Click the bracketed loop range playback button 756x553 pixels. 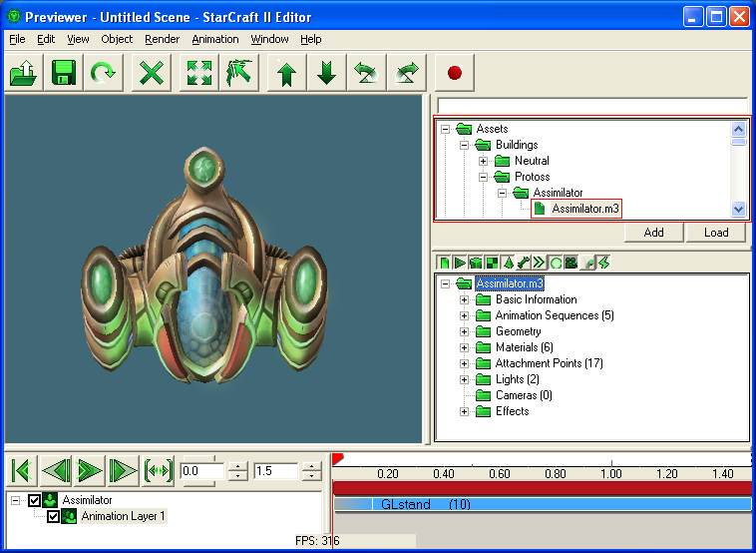[x=158, y=470]
